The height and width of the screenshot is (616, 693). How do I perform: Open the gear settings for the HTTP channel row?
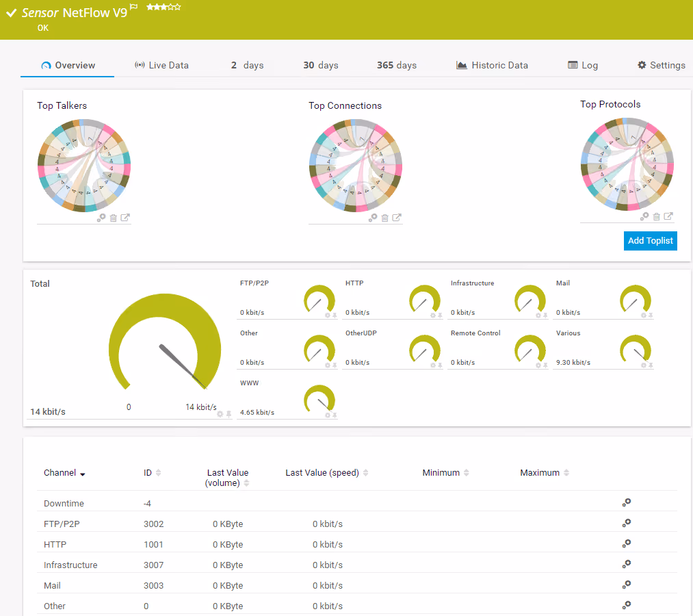pos(626,543)
